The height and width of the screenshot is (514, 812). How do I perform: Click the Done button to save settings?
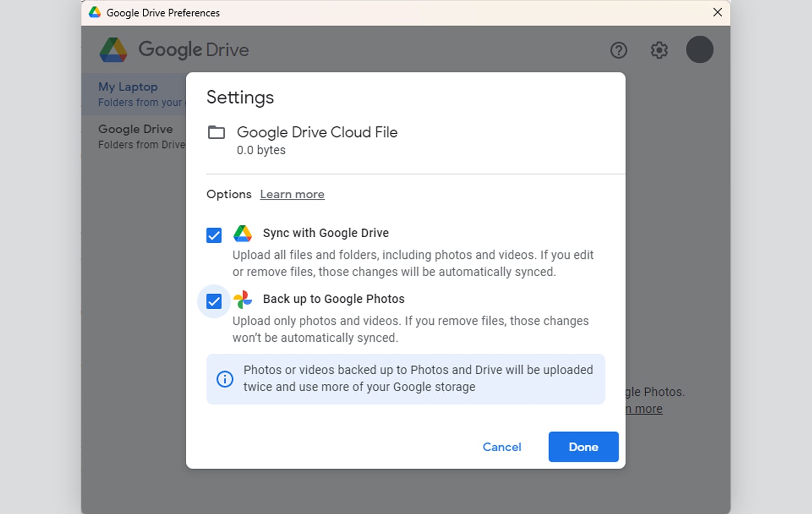click(583, 446)
